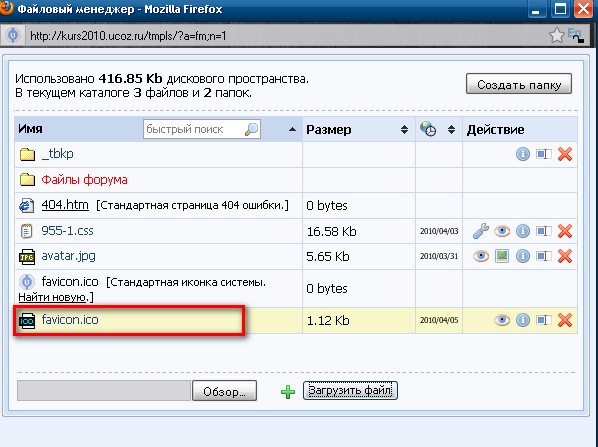Open avatar.jpg image editor thumbnail icon
Image resolution: width=598 pixels, height=447 pixels.
point(502,256)
